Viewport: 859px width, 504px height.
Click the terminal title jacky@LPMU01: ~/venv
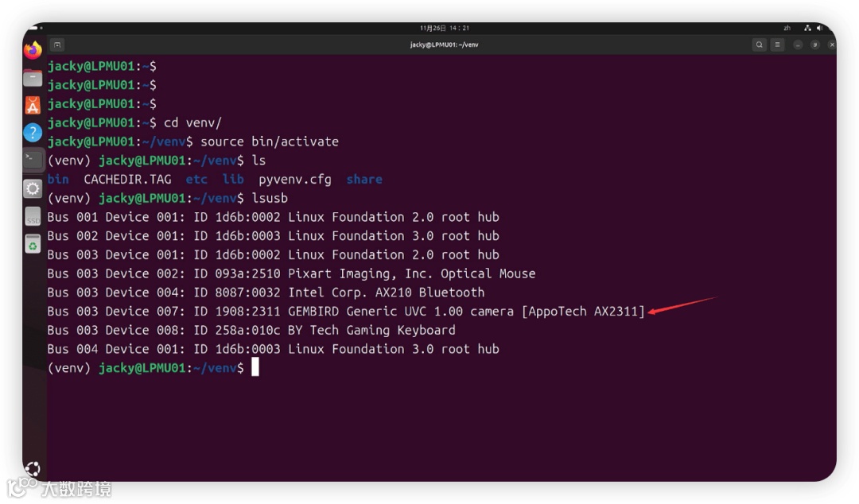[x=445, y=45]
